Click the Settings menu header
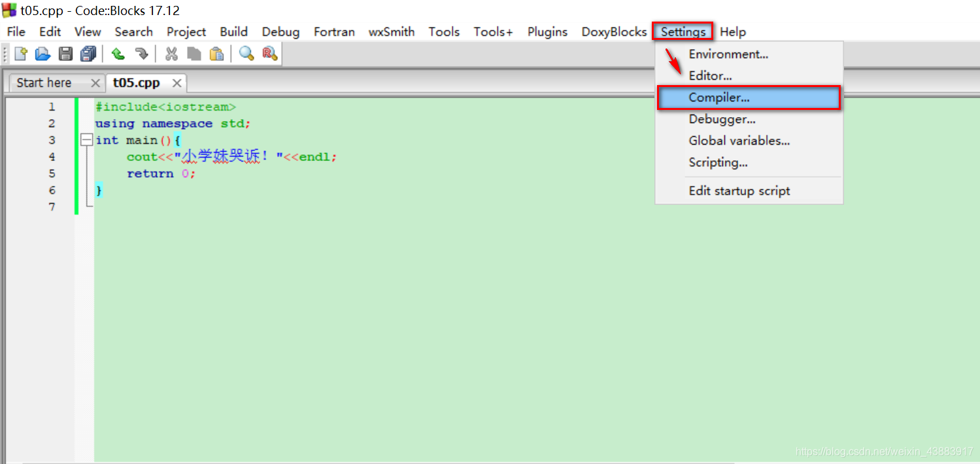The width and height of the screenshot is (980, 464). (683, 31)
